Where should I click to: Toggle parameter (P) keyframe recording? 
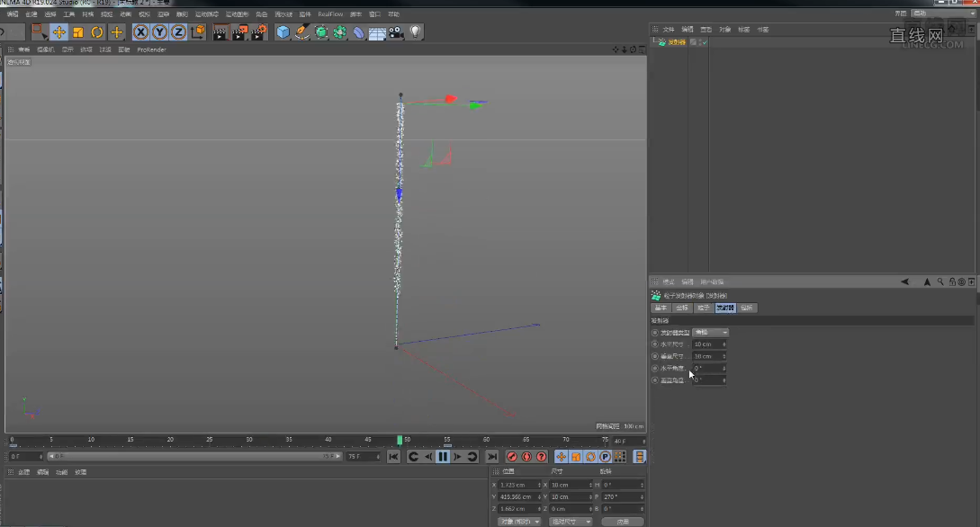(605, 457)
